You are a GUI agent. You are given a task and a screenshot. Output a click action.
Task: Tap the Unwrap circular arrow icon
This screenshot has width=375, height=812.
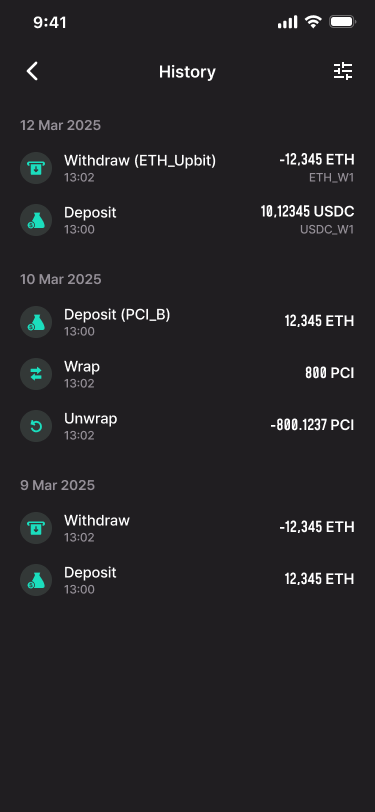coord(36,426)
